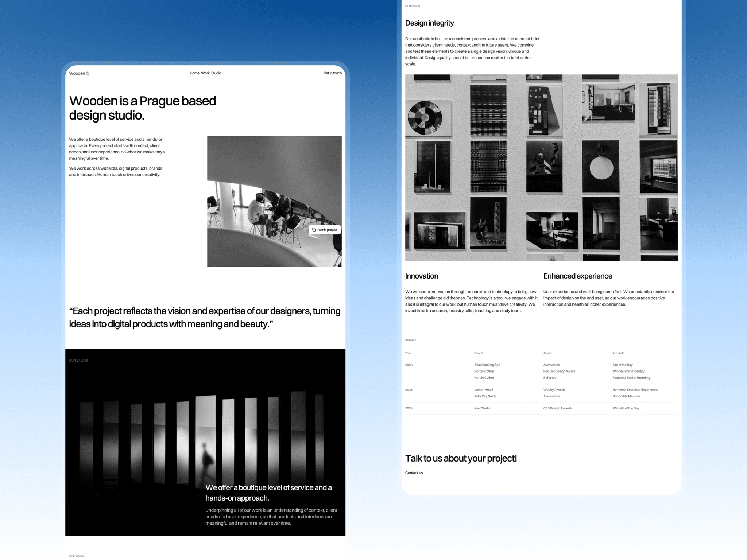
Task: Open the Work navigation link
Action: pos(205,73)
